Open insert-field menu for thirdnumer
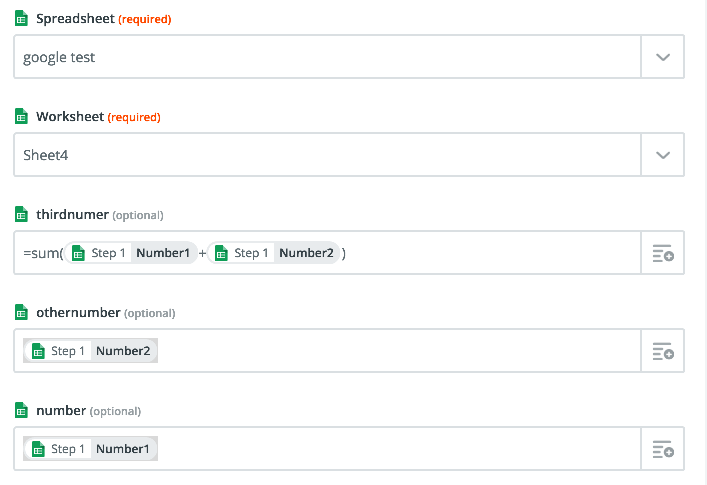 tap(663, 253)
